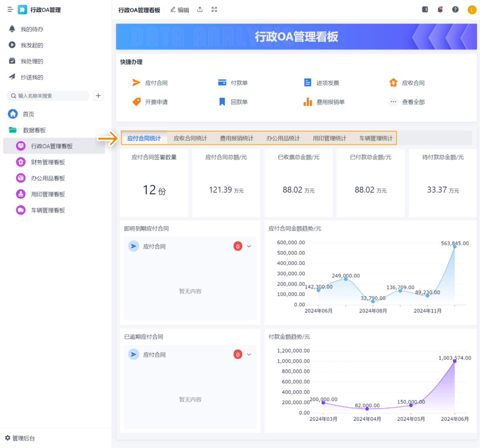Open 应付合同 quick shortcut
The image size is (480, 448).
[150, 83]
